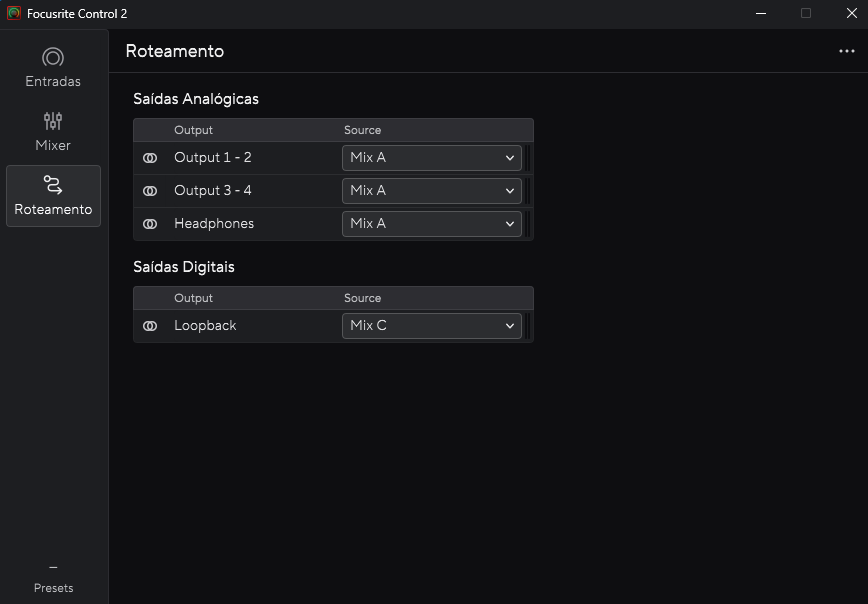Toggle stereo link icon for Output 3 - 4
The image size is (868, 604).
coord(150,191)
